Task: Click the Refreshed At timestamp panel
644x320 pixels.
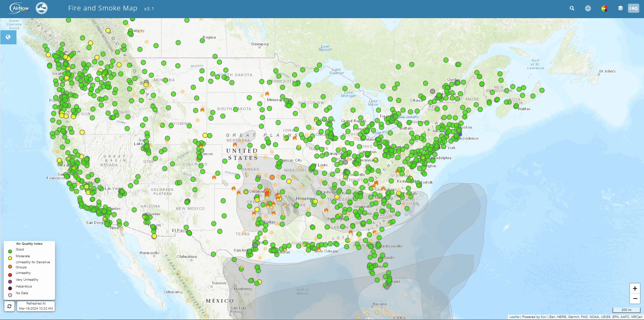Action: point(36,306)
